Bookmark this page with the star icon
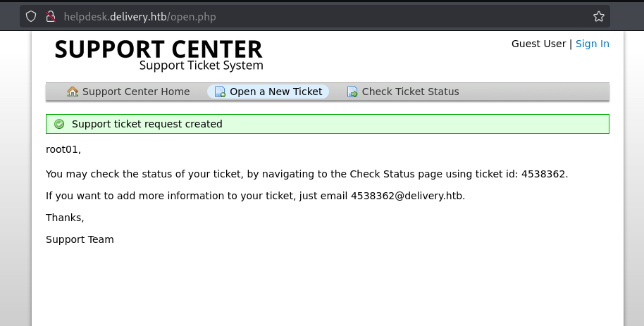Screen dimensions: 644x326 tap(599, 16)
